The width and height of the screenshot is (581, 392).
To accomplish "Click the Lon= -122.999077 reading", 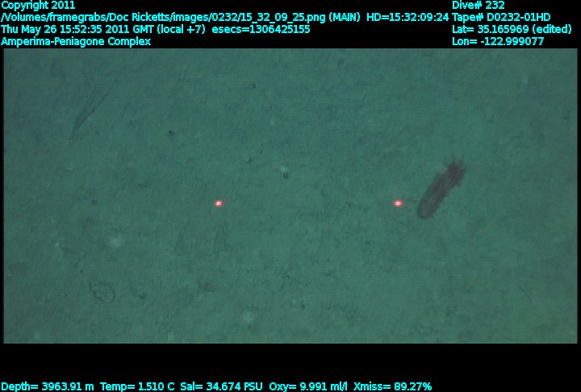I will 498,41.
